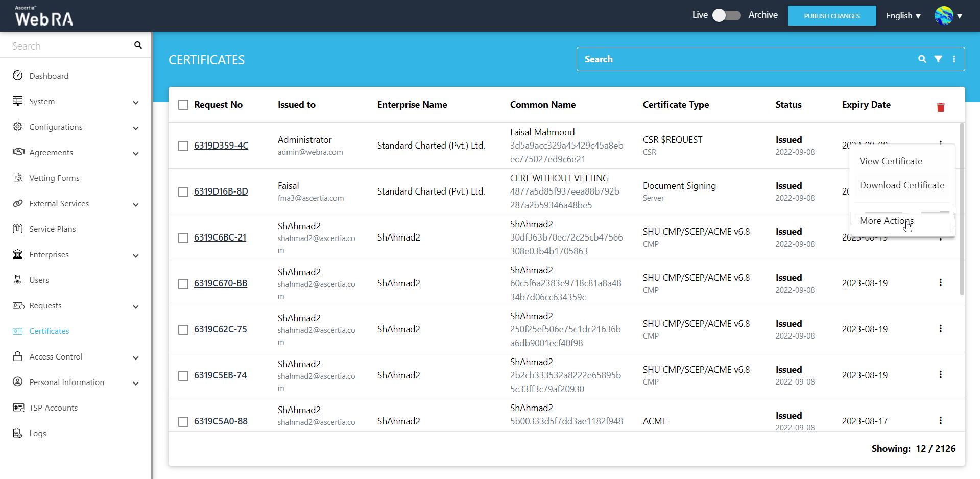Viewport: 980px width, 479px height.
Task: Check the select-all checkbox in table header
Action: 183,105
